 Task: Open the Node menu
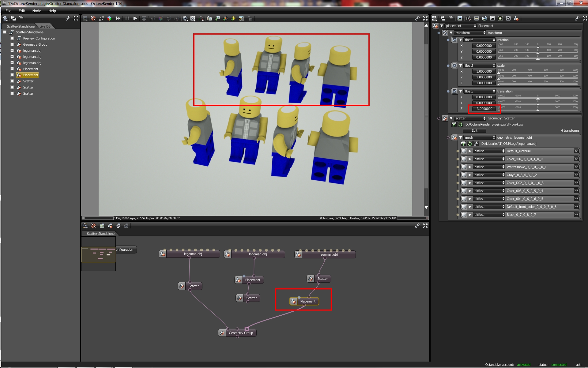36,11
